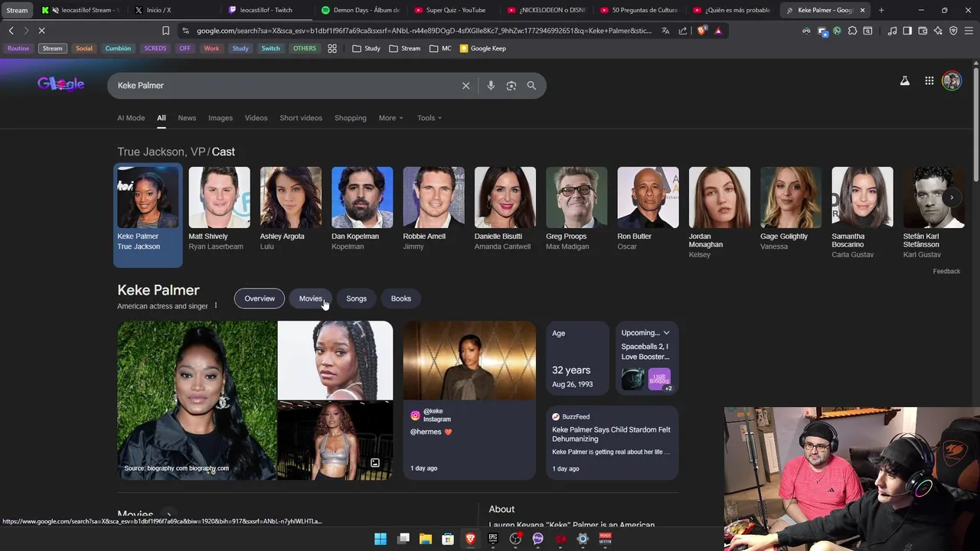980x551 pixels.
Task: Open more options next to American actress
Action: (216, 305)
